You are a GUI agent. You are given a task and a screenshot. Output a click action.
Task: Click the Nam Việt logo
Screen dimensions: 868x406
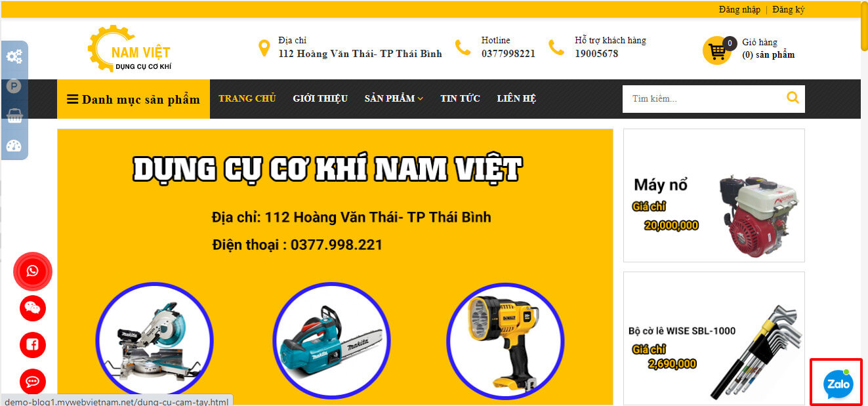point(130,49)
